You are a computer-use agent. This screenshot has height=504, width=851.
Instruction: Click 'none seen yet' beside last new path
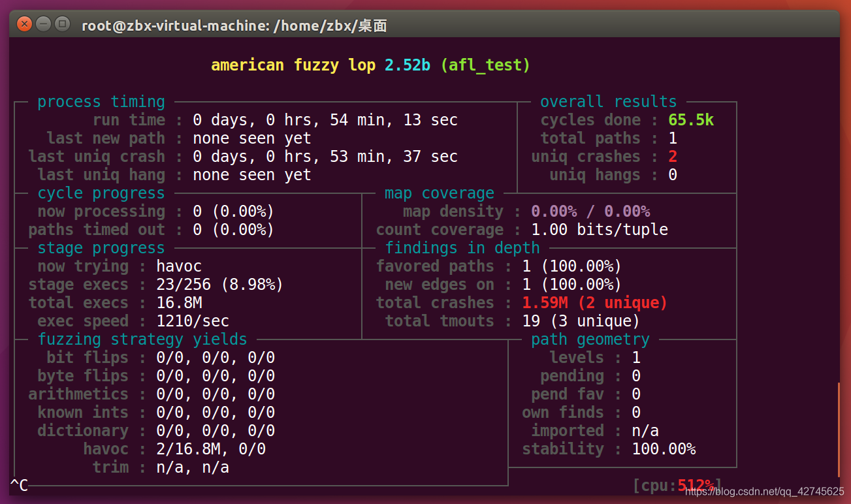coord(252,138)
